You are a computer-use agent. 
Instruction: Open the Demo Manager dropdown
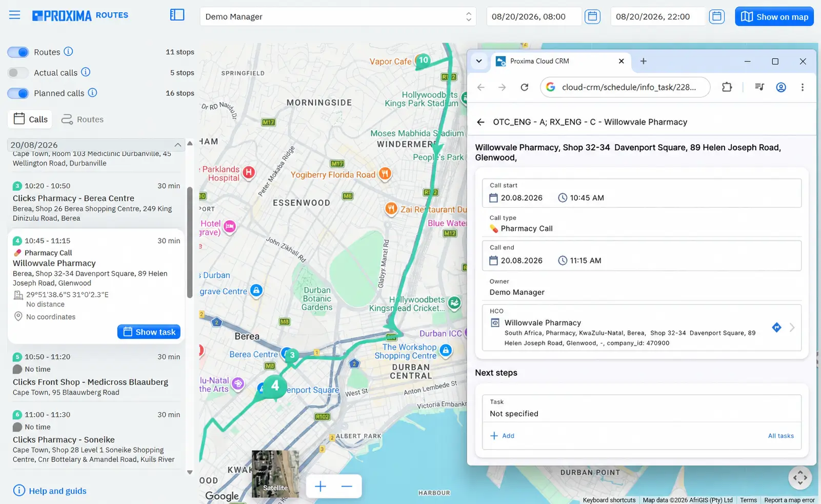pyautogui.click(x=338, y=16)
